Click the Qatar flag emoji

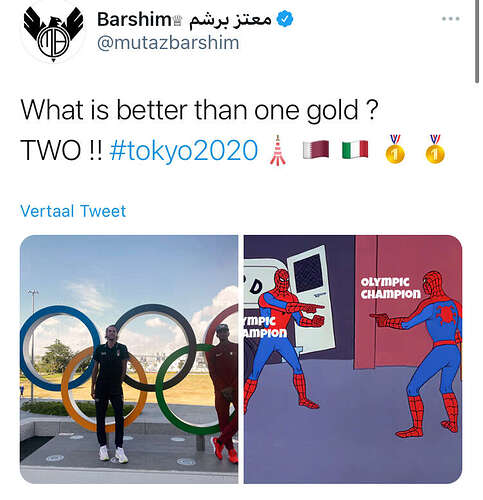click(x=316, y=150)
